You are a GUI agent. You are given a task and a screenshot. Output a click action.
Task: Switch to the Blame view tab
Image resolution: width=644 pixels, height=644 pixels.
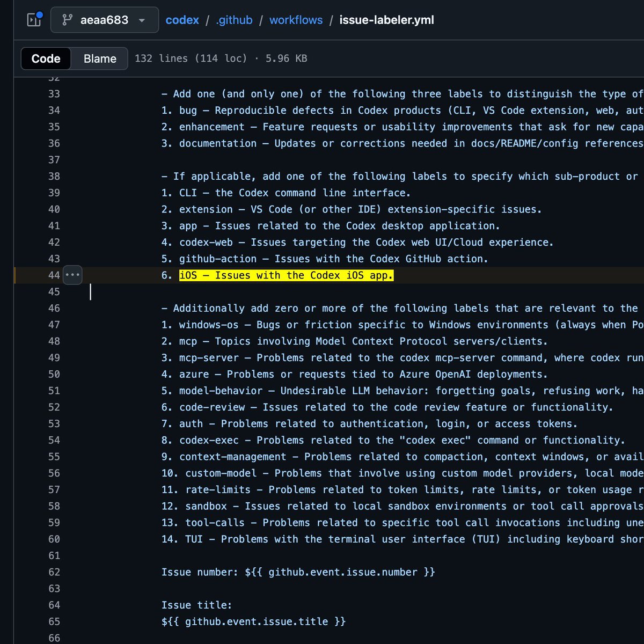click(100, 58)
